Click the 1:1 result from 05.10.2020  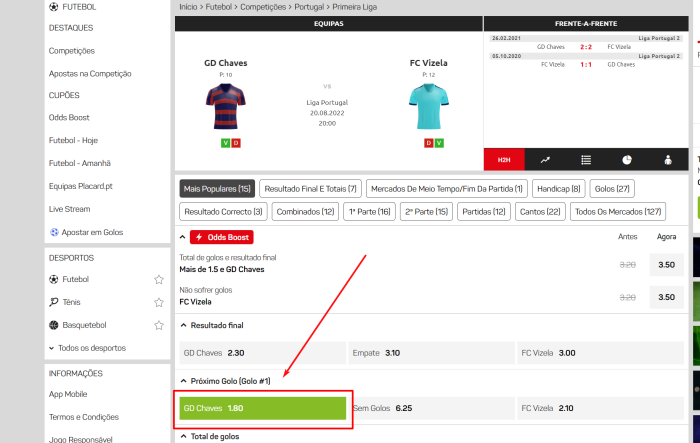click(x=586, y=65)
